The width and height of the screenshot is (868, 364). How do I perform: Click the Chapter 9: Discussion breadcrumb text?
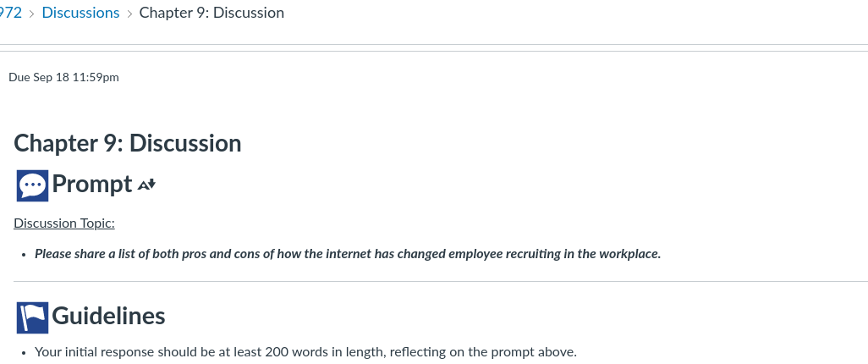pos(212,13)
